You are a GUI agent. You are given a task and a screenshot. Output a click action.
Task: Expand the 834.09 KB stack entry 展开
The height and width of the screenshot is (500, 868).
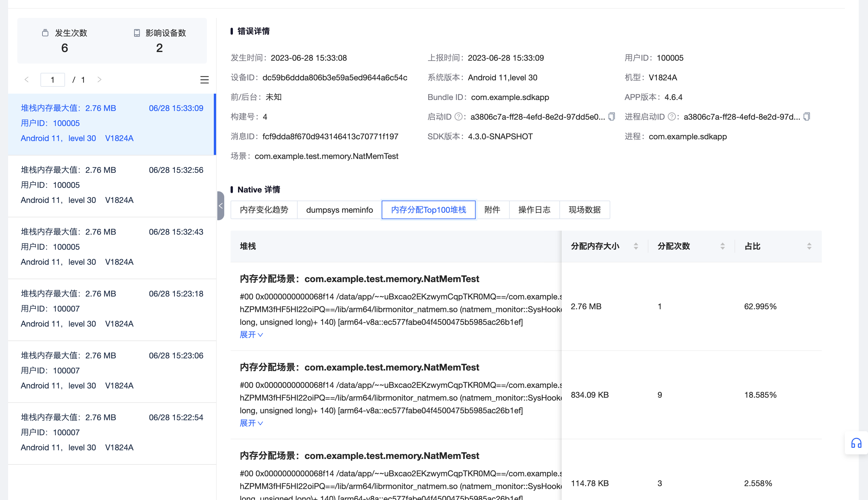251,423
